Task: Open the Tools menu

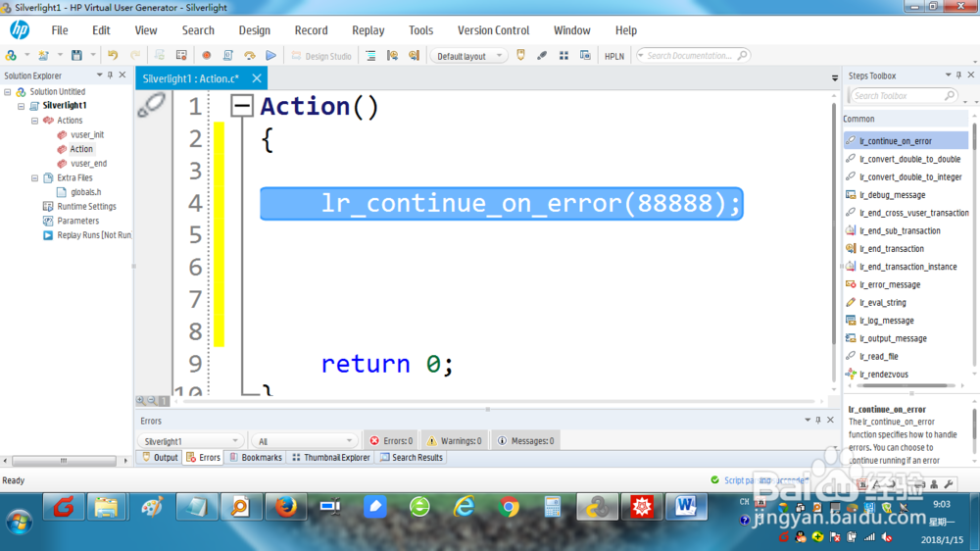Action: (x=420, y=30)
